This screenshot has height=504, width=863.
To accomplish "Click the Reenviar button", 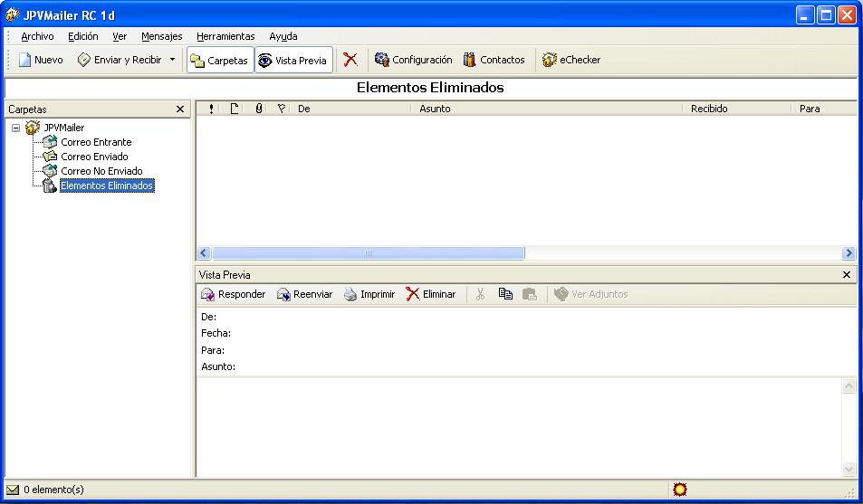I will (x=304, y=294).
